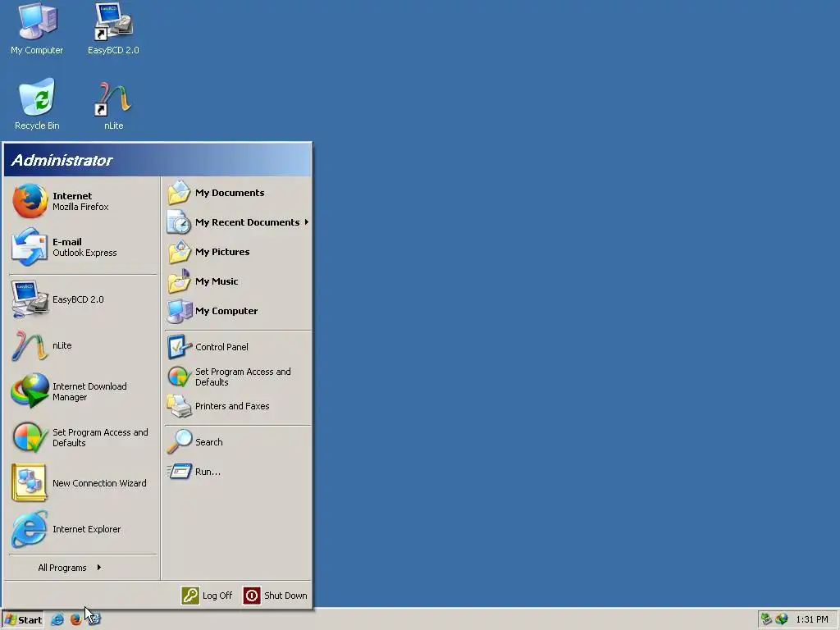This screenshot has height=630, width=840.
Task: Click the globe icon in system tray
Action: (x=782, y=619)
